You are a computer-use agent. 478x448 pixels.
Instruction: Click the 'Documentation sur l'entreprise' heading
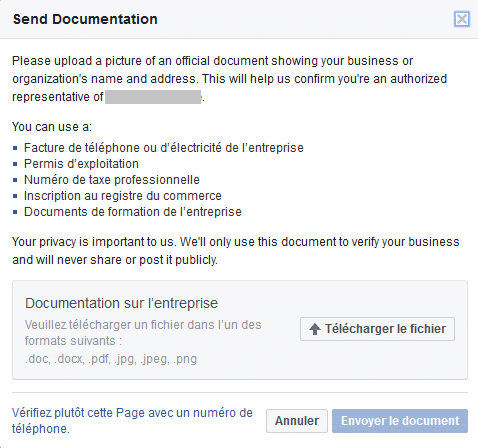[x=121, y=303]
